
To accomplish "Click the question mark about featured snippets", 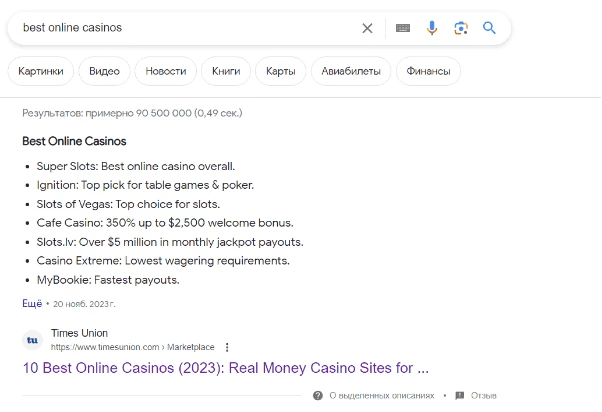I will click(318, 395).
